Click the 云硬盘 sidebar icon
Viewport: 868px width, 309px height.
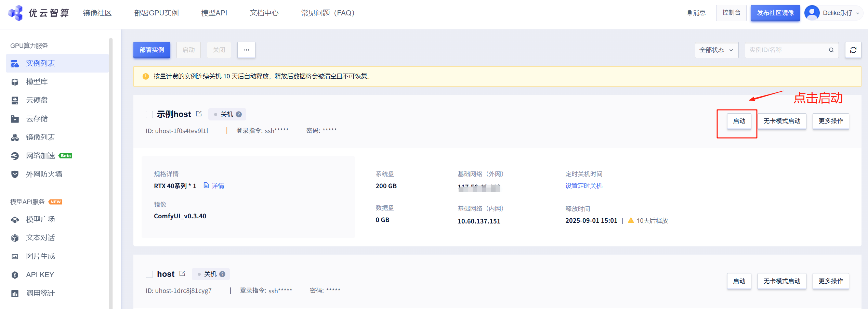click(x=15, y=100)
